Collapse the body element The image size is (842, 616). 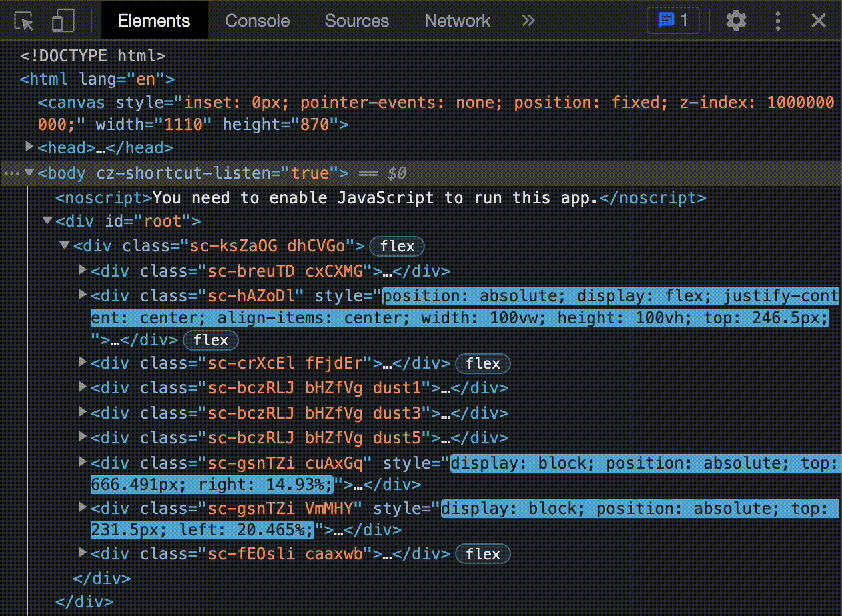pos(29,173)
